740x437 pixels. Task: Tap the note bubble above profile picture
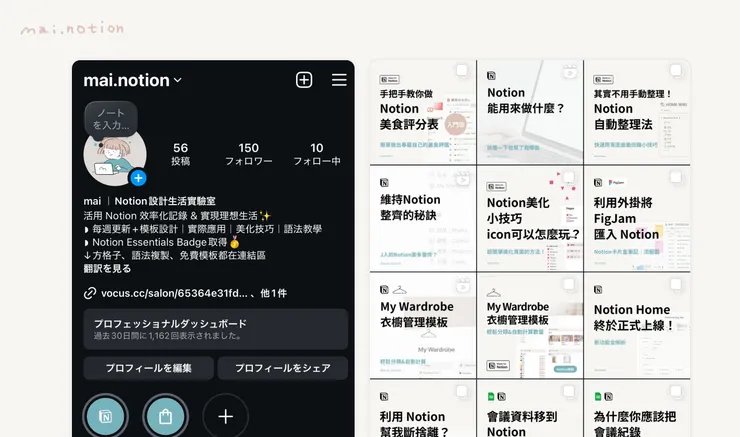click(x=111, y=119)
